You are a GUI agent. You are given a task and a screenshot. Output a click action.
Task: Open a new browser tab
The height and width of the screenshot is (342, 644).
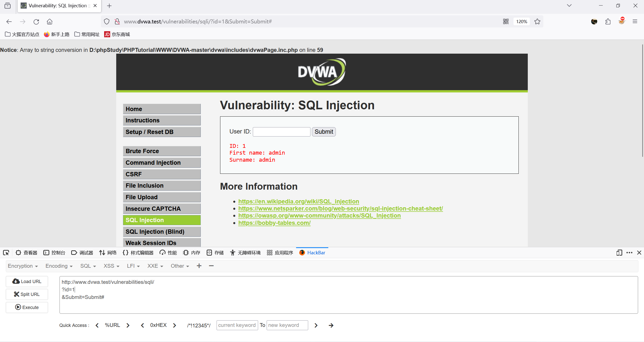(x=109, y=6)
